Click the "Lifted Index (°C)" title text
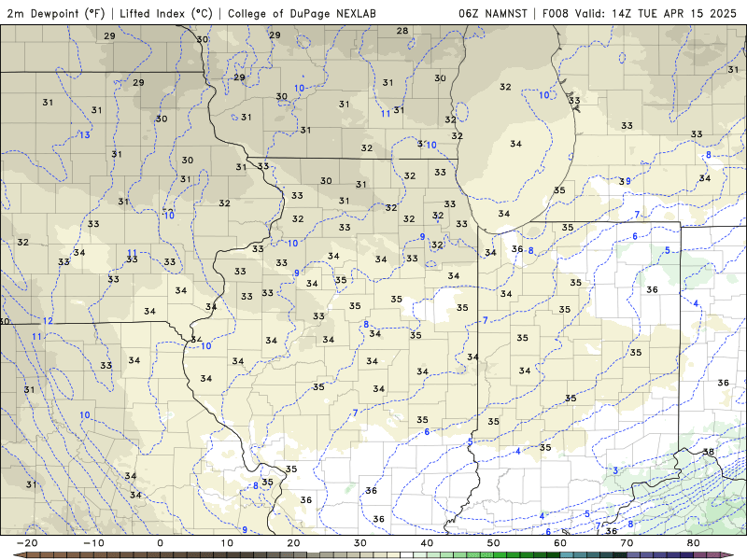The image size is (747, 560). coord(166,13)
